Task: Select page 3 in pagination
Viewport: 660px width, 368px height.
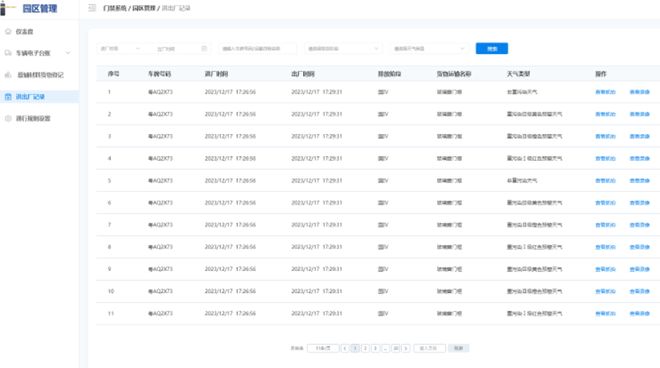Action: pyautogui.click(x=375, y=348)
